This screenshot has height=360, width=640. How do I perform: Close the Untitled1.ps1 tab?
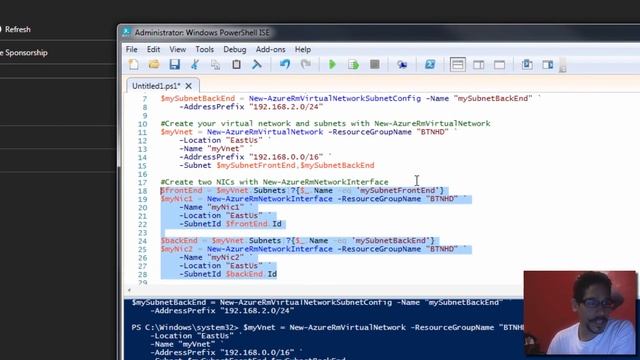tap(188, 86)
